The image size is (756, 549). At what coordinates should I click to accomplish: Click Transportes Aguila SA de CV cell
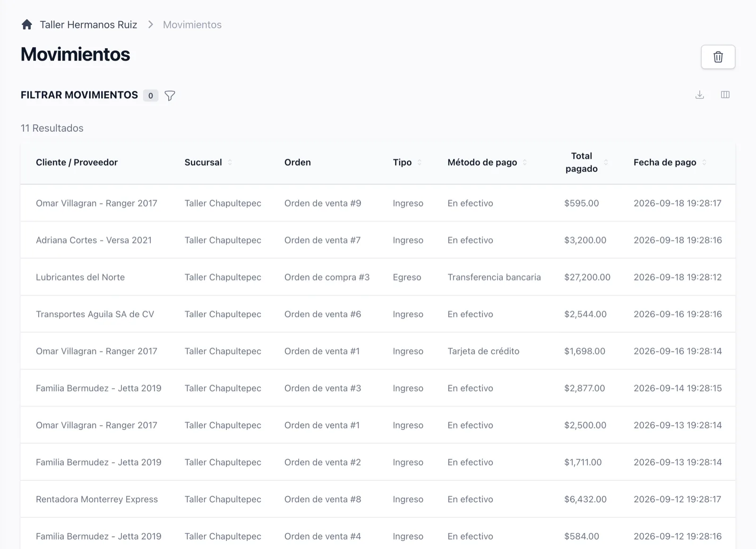point(95,314)
